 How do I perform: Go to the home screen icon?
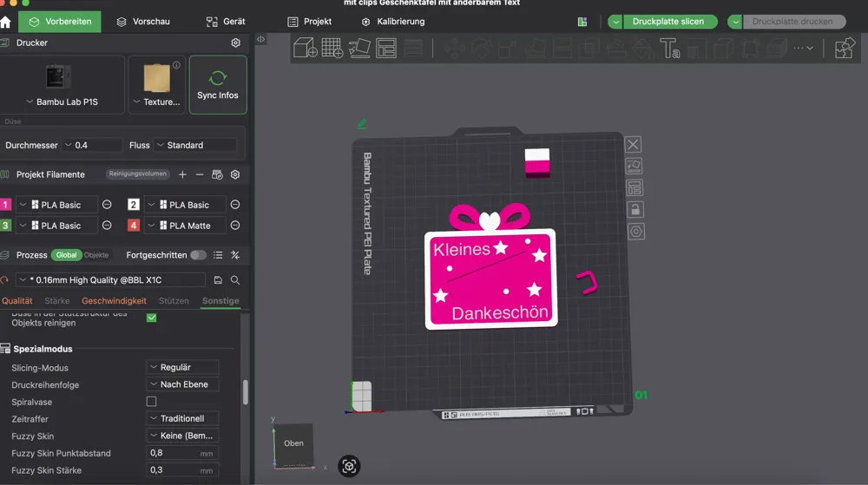pyautogui.click(x=5, y=22)
